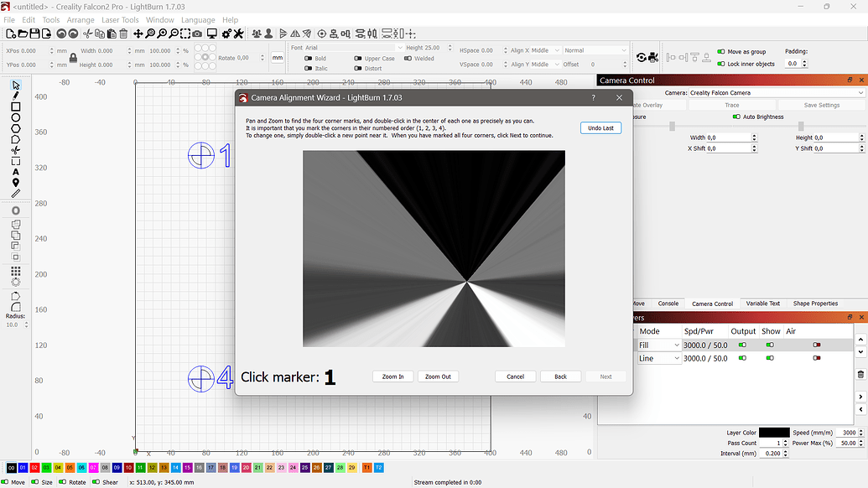
Task: Save file with floppy disk icon
Action: point(34,34)
